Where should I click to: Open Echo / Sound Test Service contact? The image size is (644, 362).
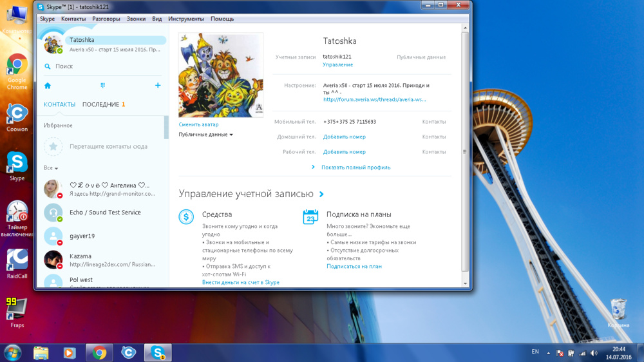pyautogui.click(x=103, y=213)
